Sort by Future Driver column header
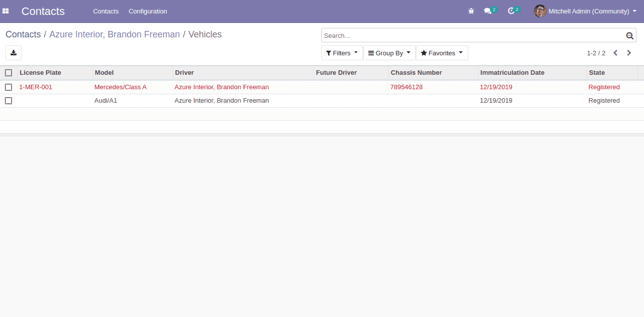644x317 pixels. [351, 73]
